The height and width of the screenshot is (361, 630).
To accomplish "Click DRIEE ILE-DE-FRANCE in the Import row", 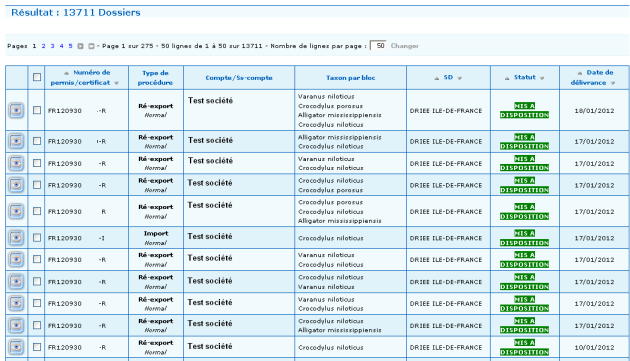I will point(446,238).
